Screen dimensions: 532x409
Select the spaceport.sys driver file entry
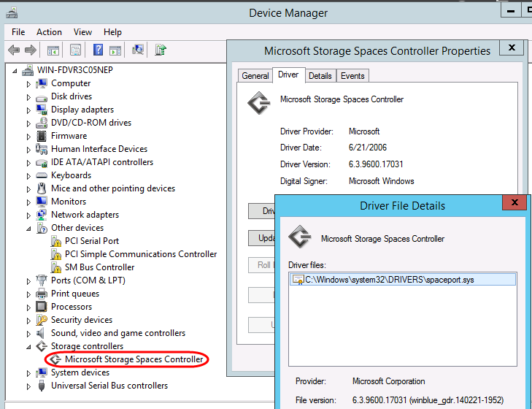pos(403,280)
